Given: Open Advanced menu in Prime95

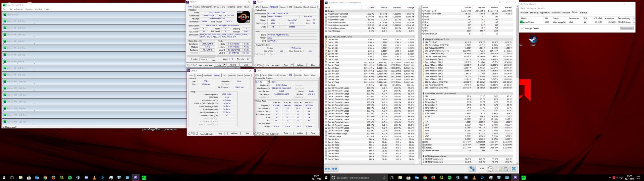Looking at the screenshot, I should pos(18,9).
